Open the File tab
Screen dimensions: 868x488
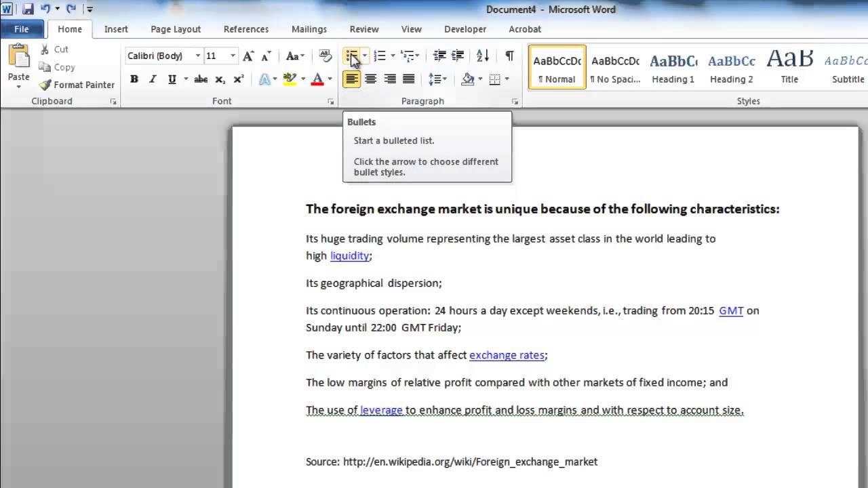[22, 29]
